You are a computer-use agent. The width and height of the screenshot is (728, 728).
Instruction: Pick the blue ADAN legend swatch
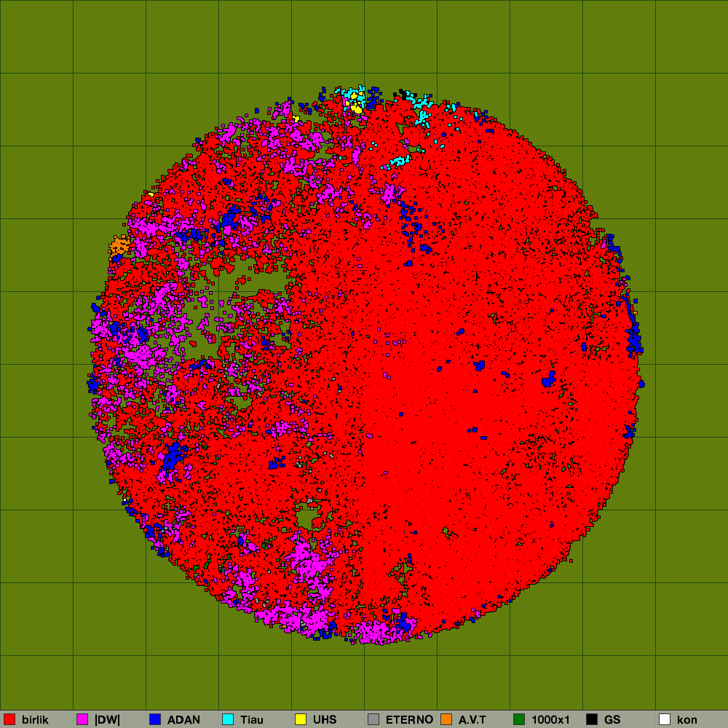point(155,719)
